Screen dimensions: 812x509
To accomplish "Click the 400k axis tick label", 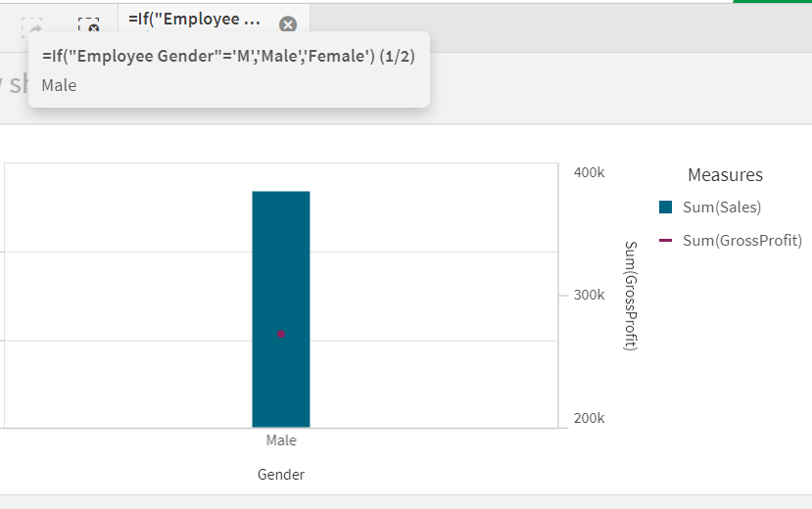I will click(x=589, y=172).
